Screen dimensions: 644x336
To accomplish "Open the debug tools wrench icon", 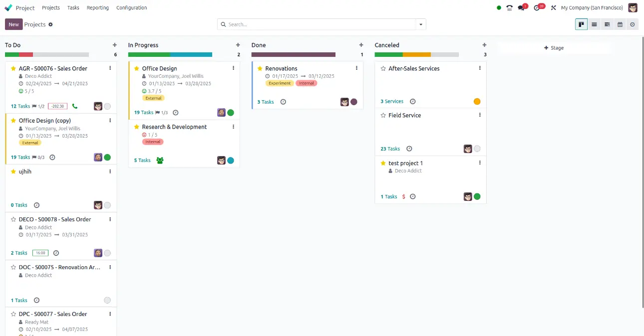I will pos(553,8).
